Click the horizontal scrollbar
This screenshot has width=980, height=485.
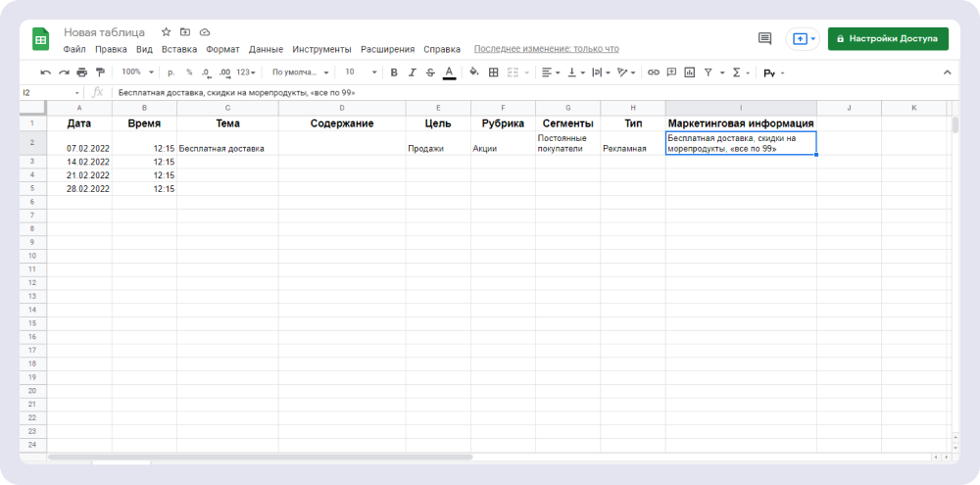click(x=260, y=458)
